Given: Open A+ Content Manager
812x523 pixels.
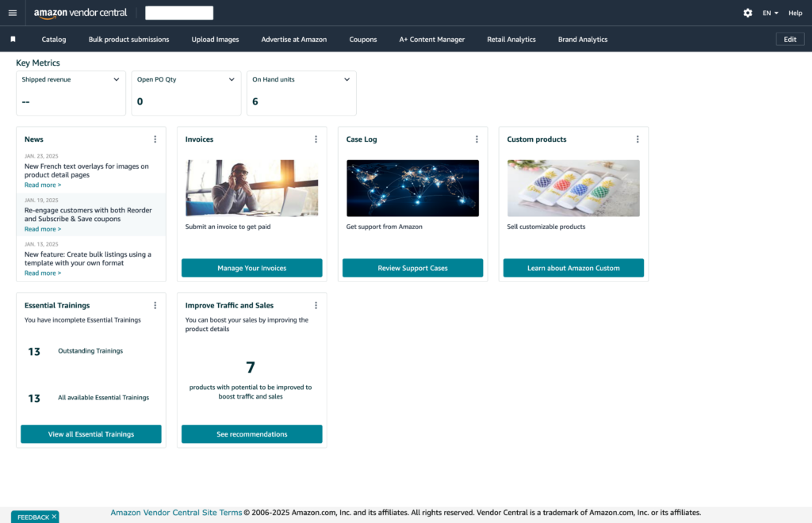Looking at the screenshot, I should tap(432, 40).
